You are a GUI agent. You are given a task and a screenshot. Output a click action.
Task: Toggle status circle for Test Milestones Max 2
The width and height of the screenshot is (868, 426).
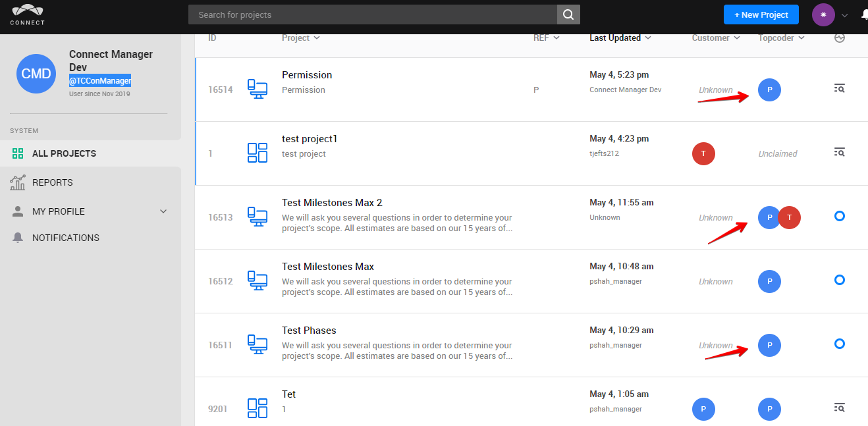pyautogui.click(x=839, y=216)
